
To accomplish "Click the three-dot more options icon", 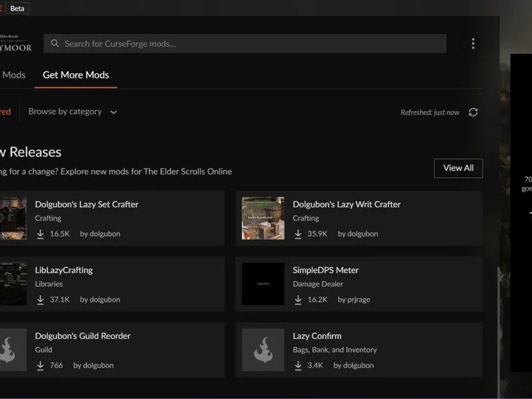I will [473, 44].
